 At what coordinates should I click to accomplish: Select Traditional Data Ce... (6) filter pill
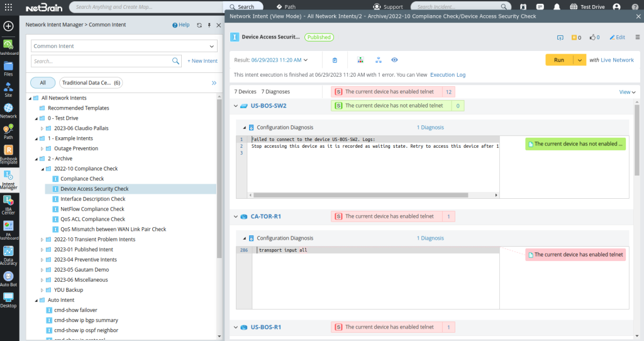click(x=91, y=82)
